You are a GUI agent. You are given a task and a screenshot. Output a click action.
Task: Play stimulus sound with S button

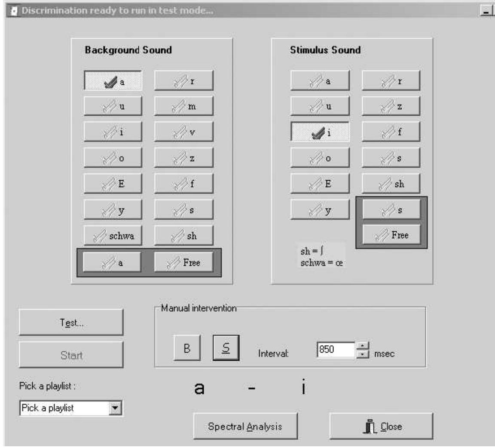pos(226,348)
